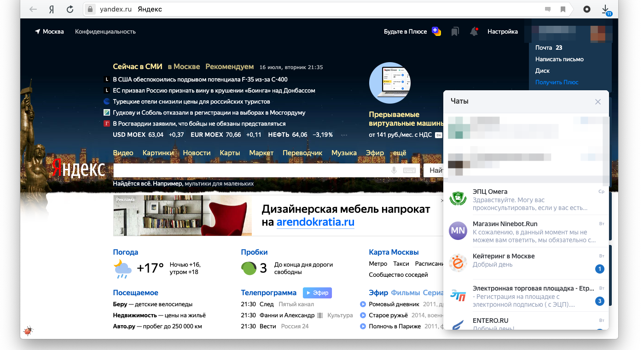Image resolution: width=644 pixels, height=350 pixels.
Task: Open the Картинки service
Action: [x=158, y=153]
